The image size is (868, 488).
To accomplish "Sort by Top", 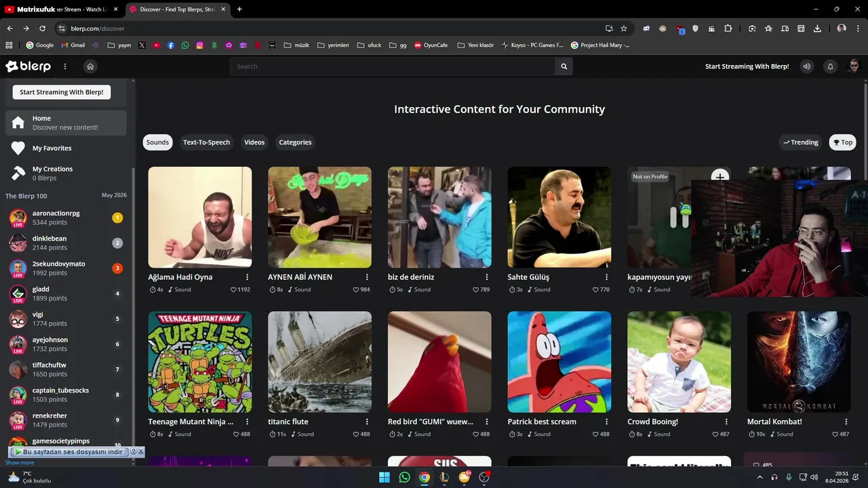I will [843, 142].
